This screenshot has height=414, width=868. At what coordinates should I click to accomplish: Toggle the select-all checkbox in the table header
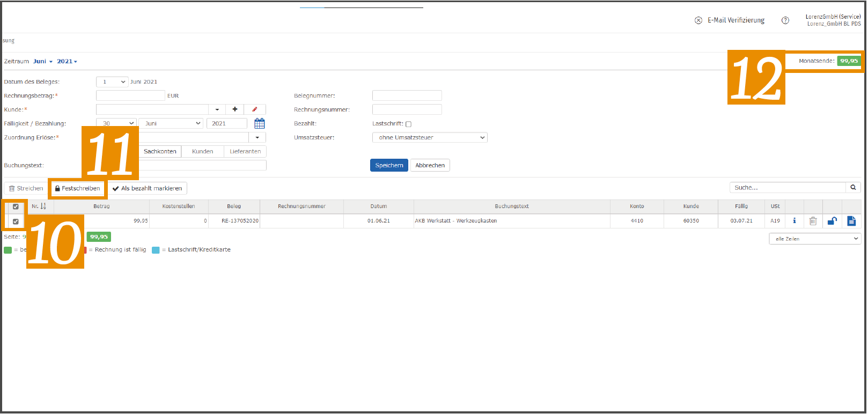(16, 206)
